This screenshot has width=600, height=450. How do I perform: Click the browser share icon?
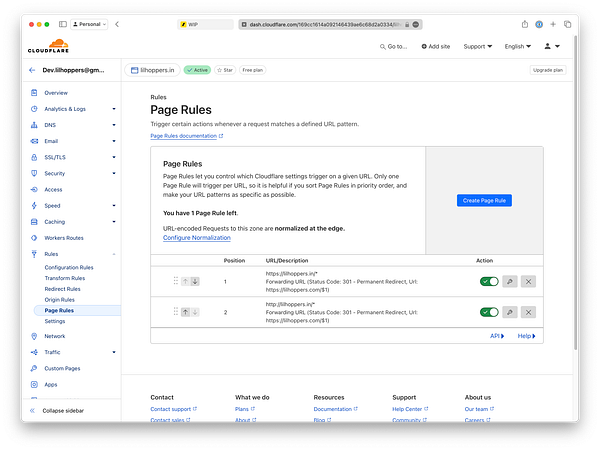pos(524,24)
